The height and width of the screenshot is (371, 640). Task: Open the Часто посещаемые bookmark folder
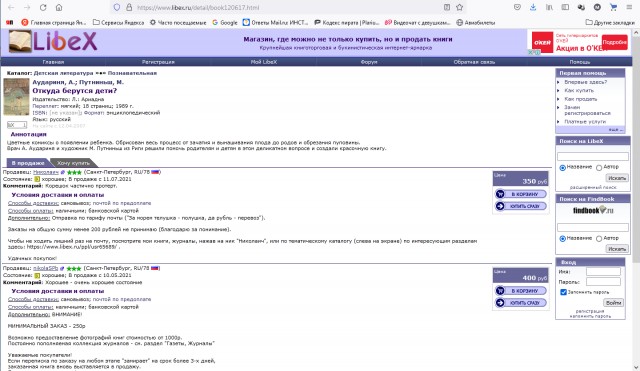tap(178, 22)
